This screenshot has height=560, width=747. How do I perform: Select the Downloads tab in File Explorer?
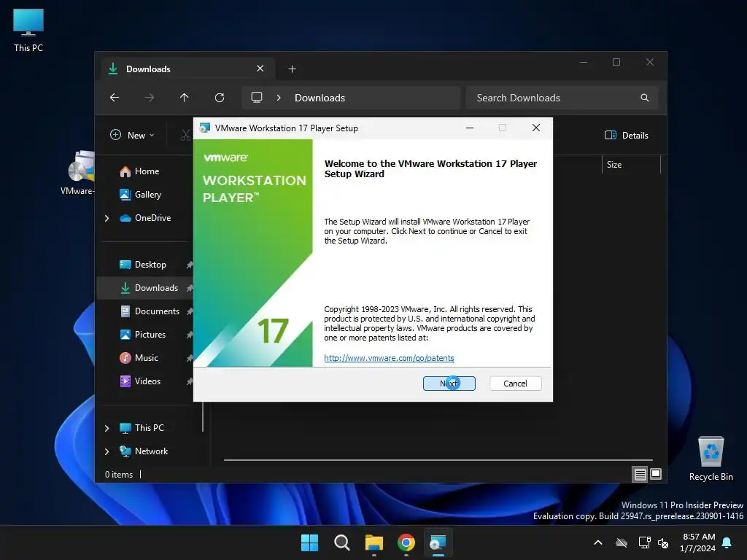pyautogui.click(x=187, y=69)
